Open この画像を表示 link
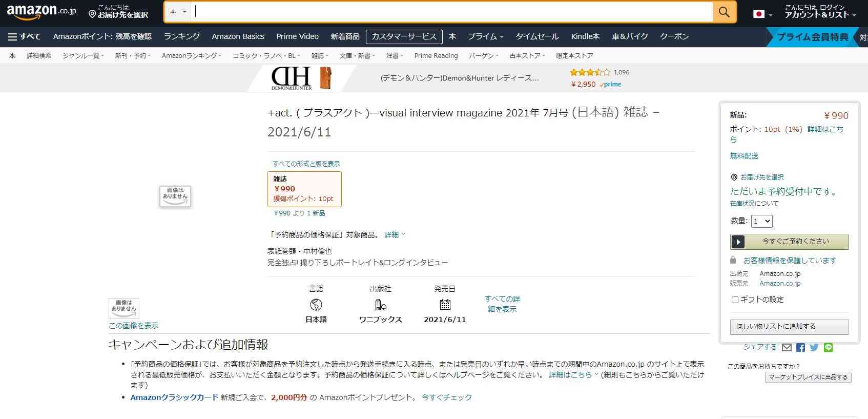The height and width of the screenshot is (419, 868). coord(133,326)
